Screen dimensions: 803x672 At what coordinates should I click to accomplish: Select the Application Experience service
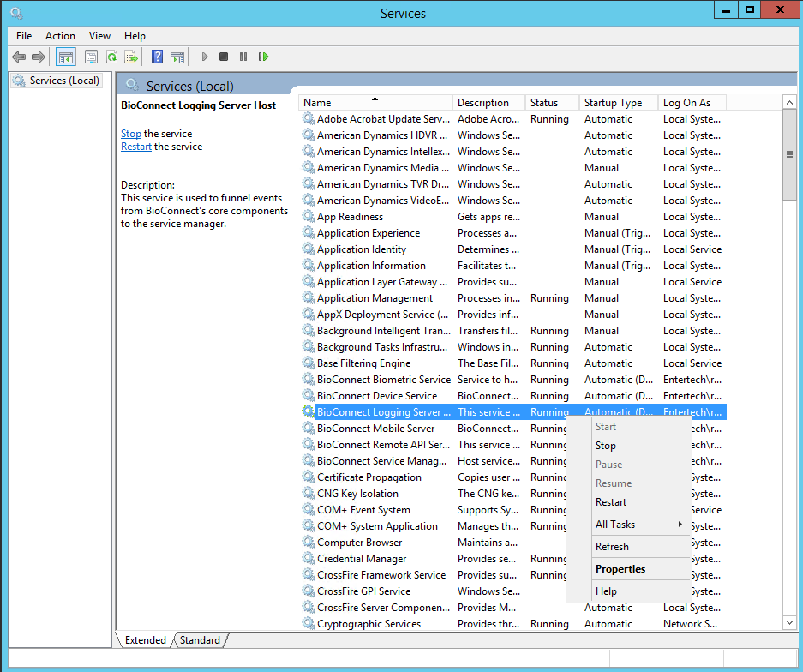tap(513, 233)
